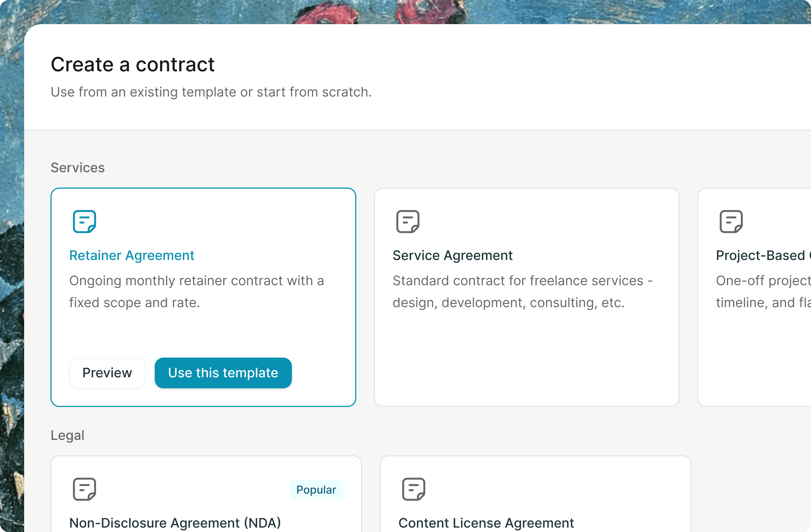Image resolution: width=811 pixels, height=532 pixels.
Task: Click the Use this template button
Action: pos(223,373)
